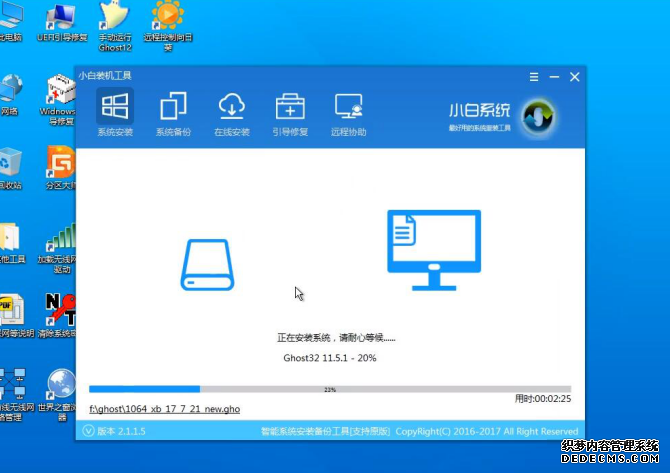Click the 智能系统安装备份工具[支持原版] footer text

pos(326,431)
